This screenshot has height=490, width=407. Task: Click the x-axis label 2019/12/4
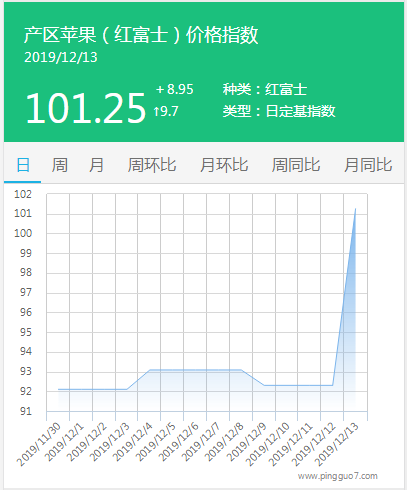[133, 442]
